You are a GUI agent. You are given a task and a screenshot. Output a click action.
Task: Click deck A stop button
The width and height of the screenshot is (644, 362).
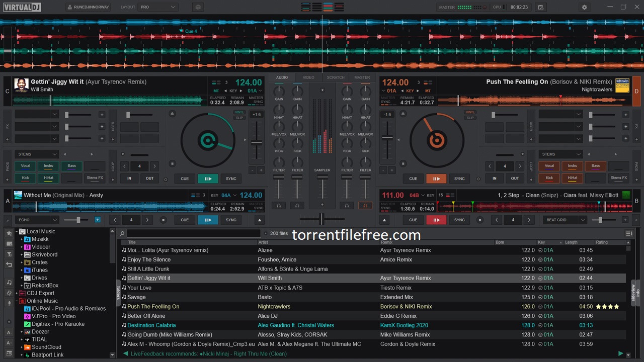point(163,220)
